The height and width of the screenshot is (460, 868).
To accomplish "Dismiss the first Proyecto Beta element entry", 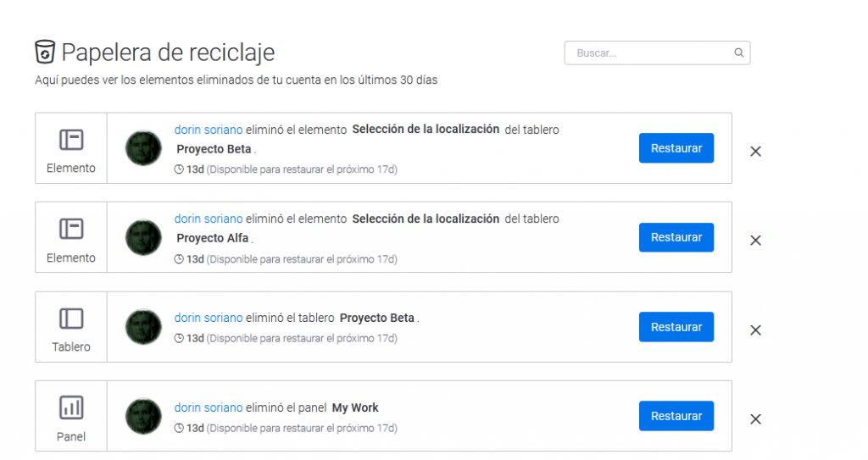I will tap(756, 151).
